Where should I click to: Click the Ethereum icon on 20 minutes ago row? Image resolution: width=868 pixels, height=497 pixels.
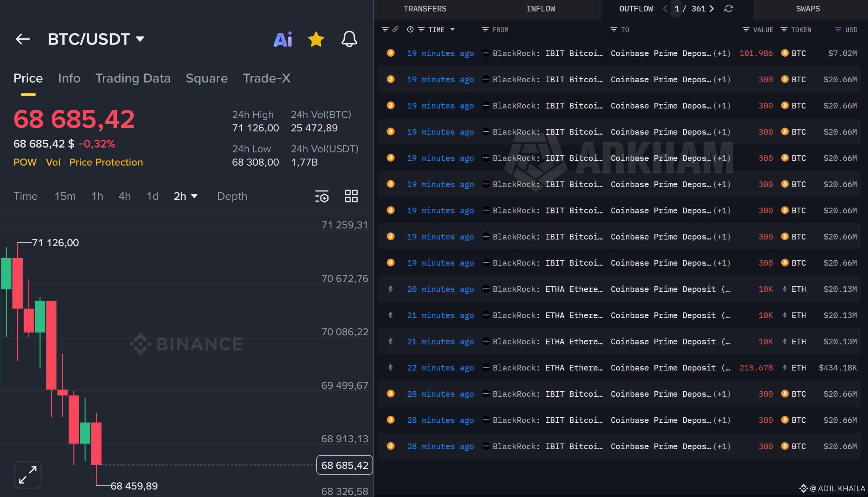(391, 289)
